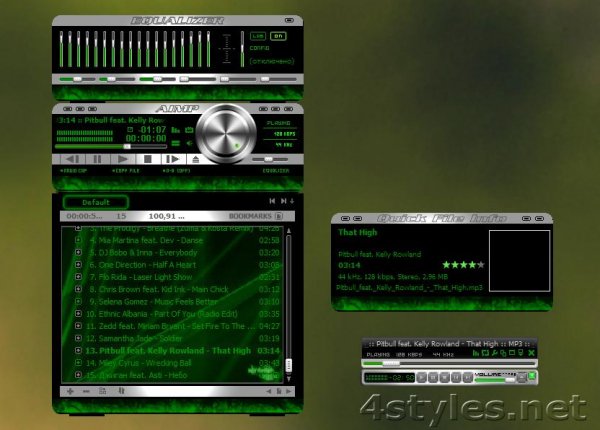Expand plus icon for Mia Martina track
Image resolution: width=600 pixels, height=430 pixels.
pos(78,240)
